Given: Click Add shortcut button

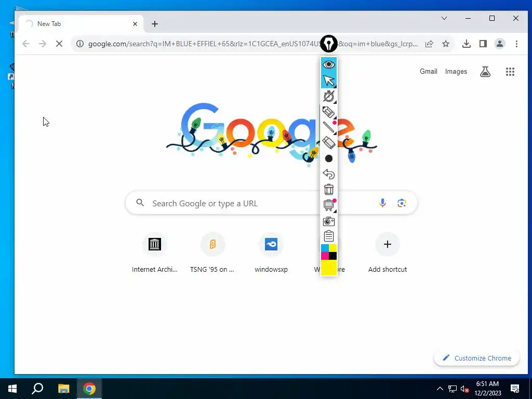Looking at the screenshot, I should click(388, 253).
